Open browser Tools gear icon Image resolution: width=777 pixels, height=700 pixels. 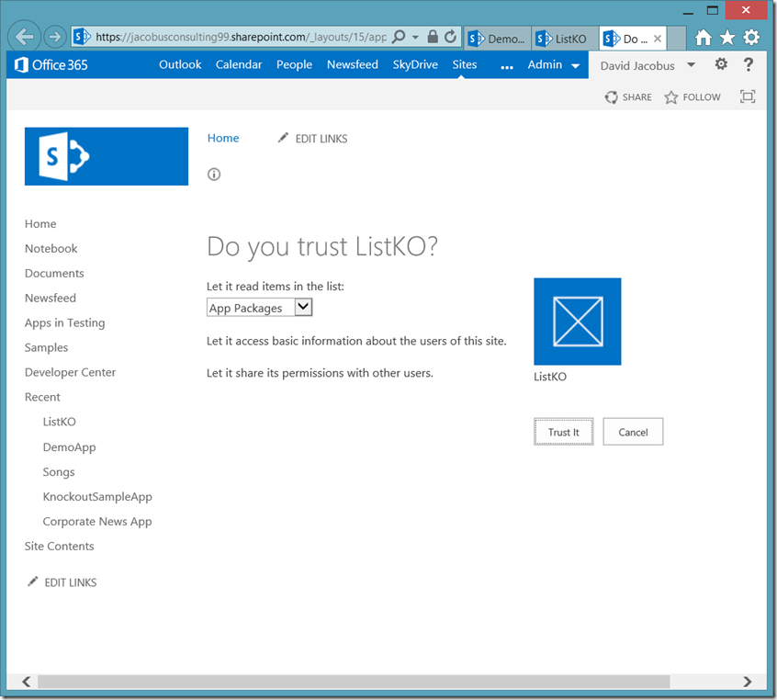click(751, 37)
